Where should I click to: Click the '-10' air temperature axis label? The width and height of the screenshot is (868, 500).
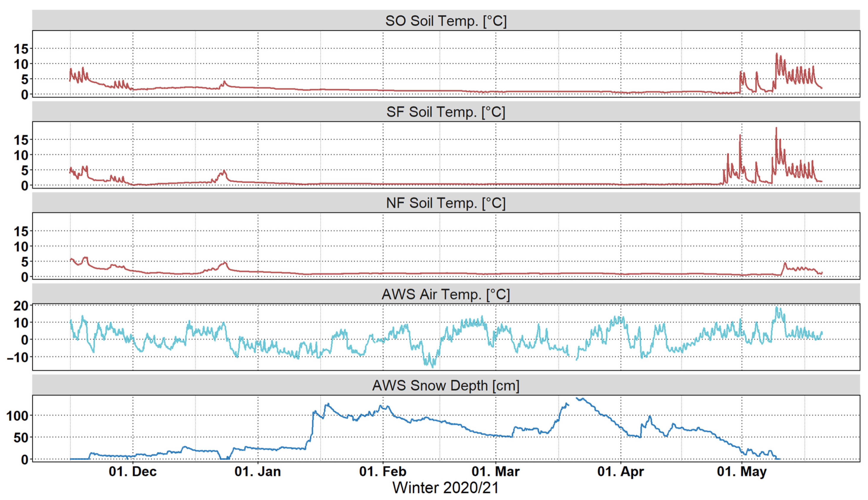18,357
